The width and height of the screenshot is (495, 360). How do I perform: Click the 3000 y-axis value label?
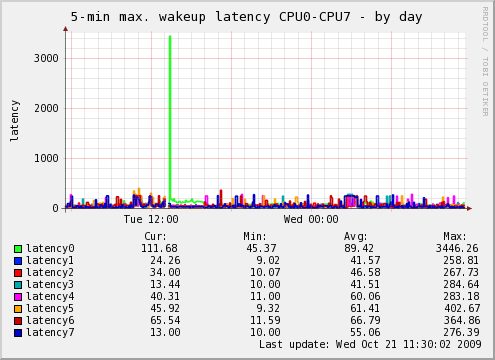click(46, 58)
